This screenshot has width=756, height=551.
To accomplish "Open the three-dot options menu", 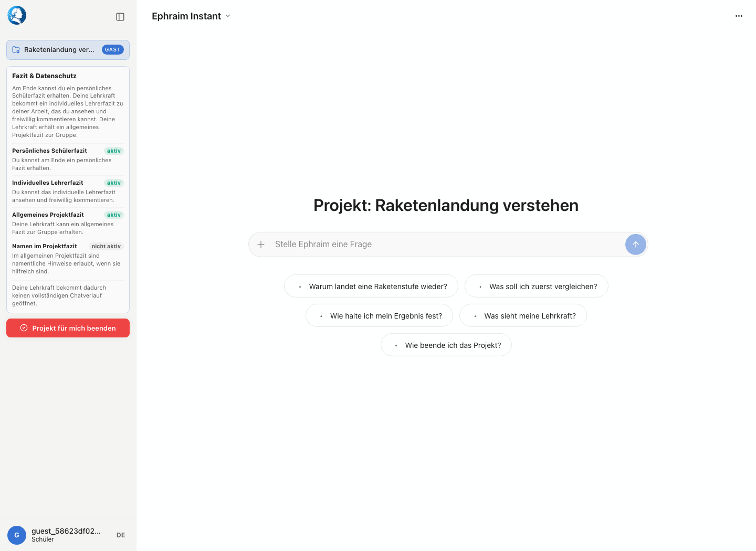I will (x=739, y=16).
